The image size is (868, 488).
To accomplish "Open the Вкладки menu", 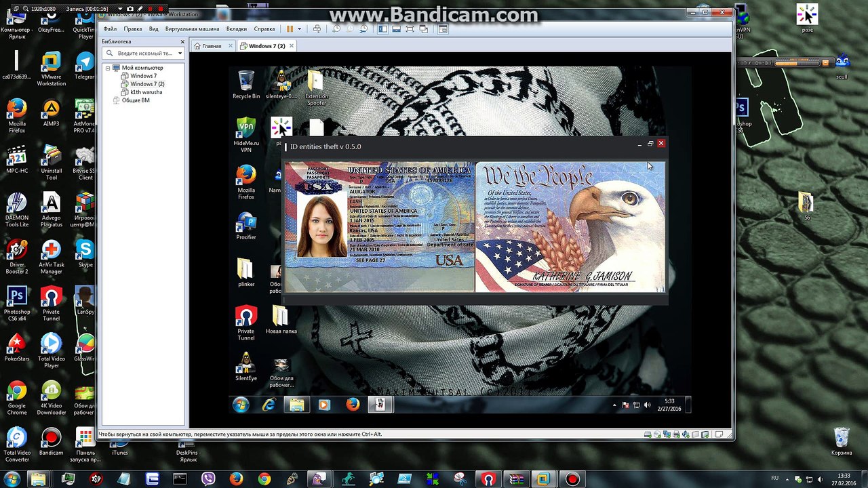I will tap(237, 29).
